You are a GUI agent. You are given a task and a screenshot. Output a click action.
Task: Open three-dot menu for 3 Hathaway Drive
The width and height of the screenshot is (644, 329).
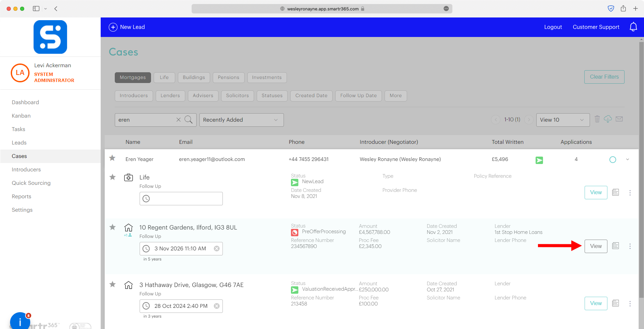click(630, 303)
